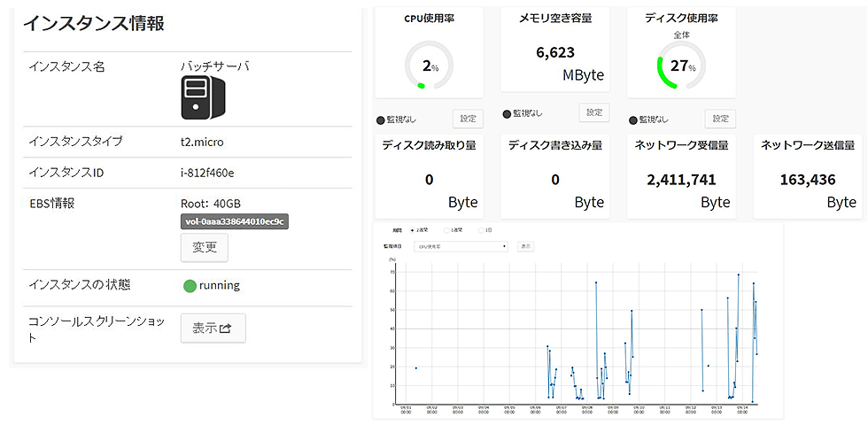Open console screenshot with 表示 button
This screenshot has width=868, height=425.
[213, 328]
